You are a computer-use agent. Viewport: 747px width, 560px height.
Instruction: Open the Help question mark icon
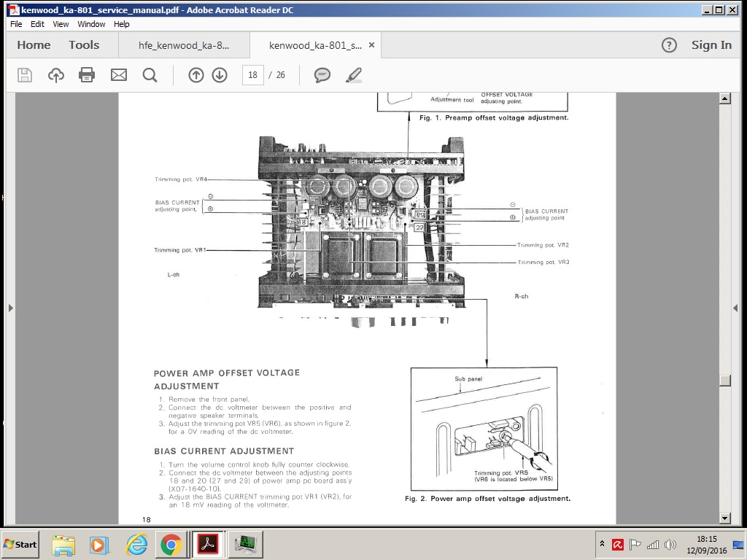(x=669, y=45)
